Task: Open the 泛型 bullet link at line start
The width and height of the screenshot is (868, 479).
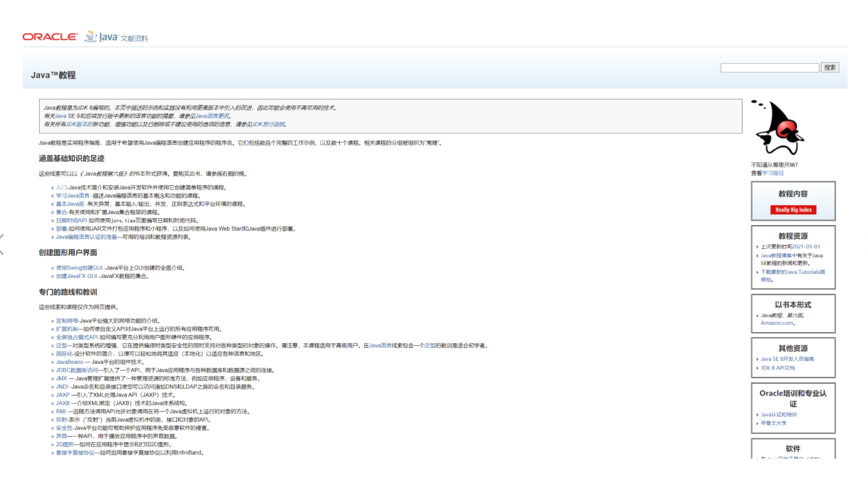Action: coord(61,346)
